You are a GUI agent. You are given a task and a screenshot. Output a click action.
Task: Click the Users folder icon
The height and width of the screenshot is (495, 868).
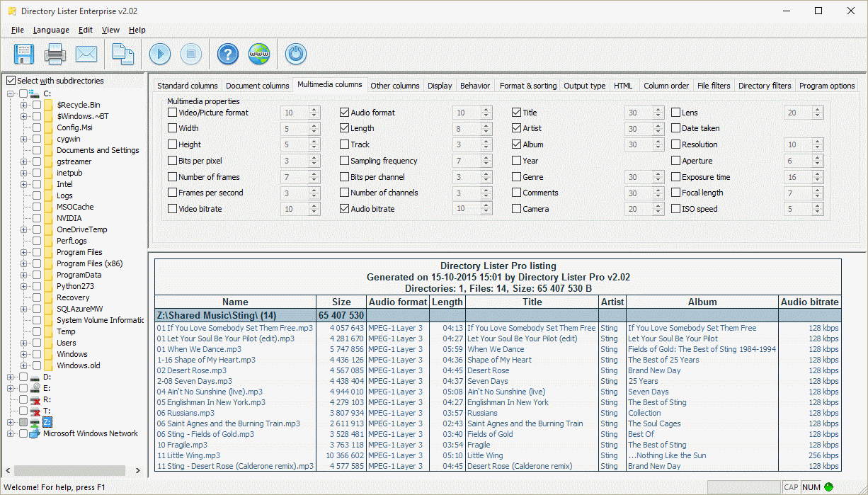click(48, 343)
